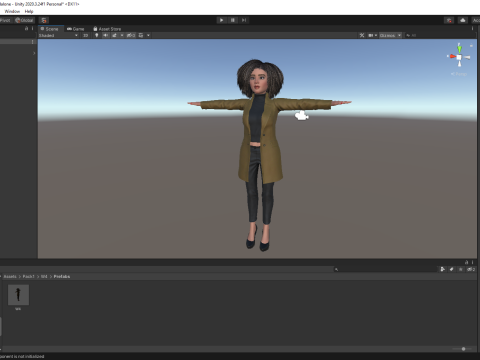
Task: Click the Assets breadcrumb in Project panel
Action: point(10,276)
